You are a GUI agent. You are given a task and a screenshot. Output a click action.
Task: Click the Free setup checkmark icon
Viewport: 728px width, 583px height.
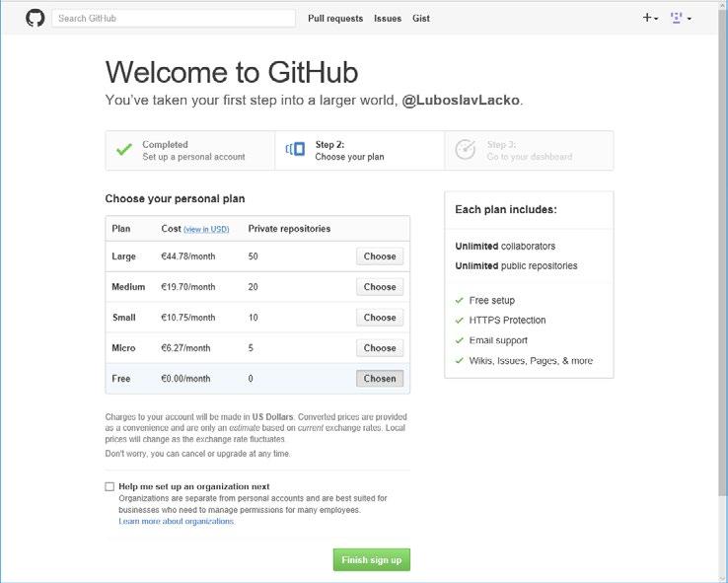click(459, 301)
